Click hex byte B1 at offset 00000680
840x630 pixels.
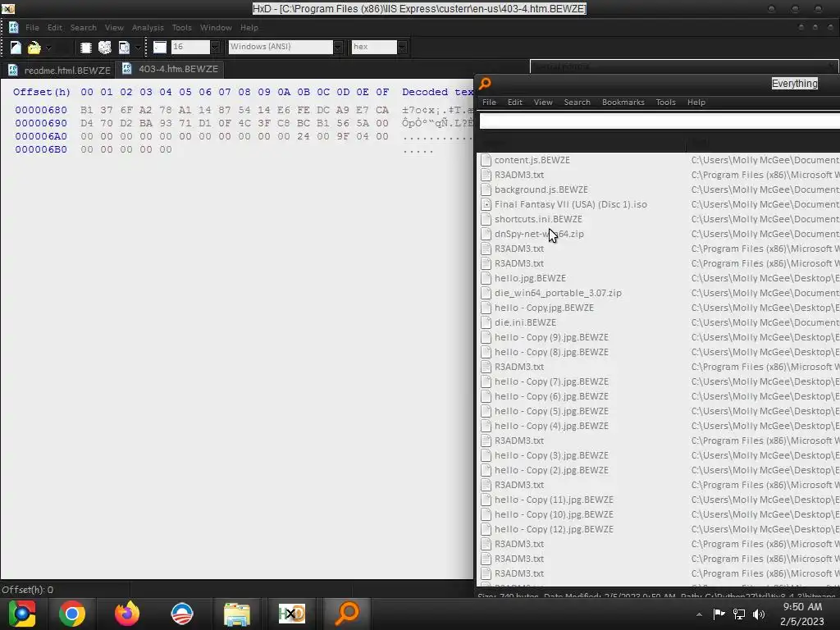(86, 110)
